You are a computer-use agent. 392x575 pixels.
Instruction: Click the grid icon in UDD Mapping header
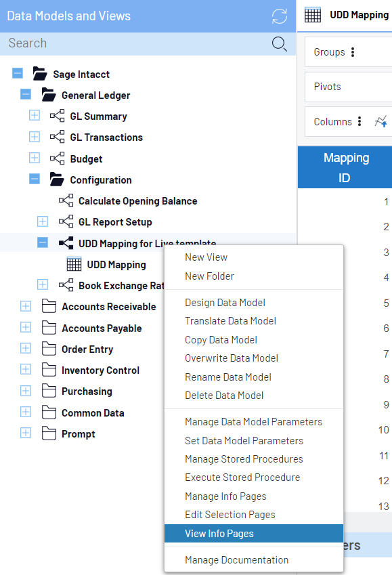pyautogui.click(x=313, y=15)
